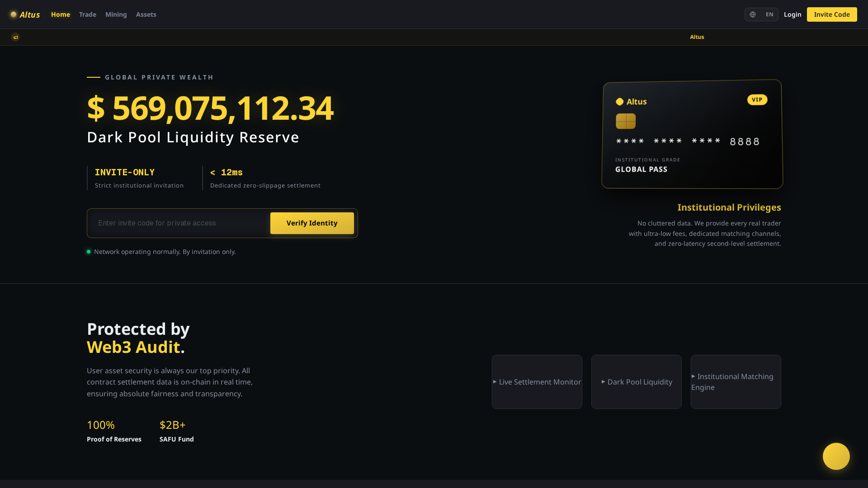Image resolution: width=868 pixels, height=488 pixels.
Task: Click the GLOBAL PASS card text
Action: 641,169
